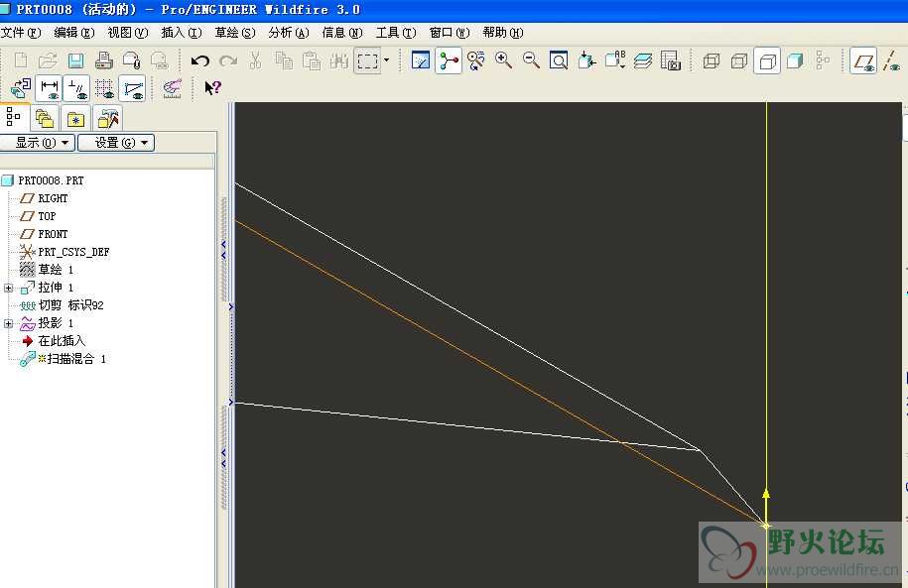Click the Find binoculars icon
This screenshot has height=588, width=908.
[339, 60]
